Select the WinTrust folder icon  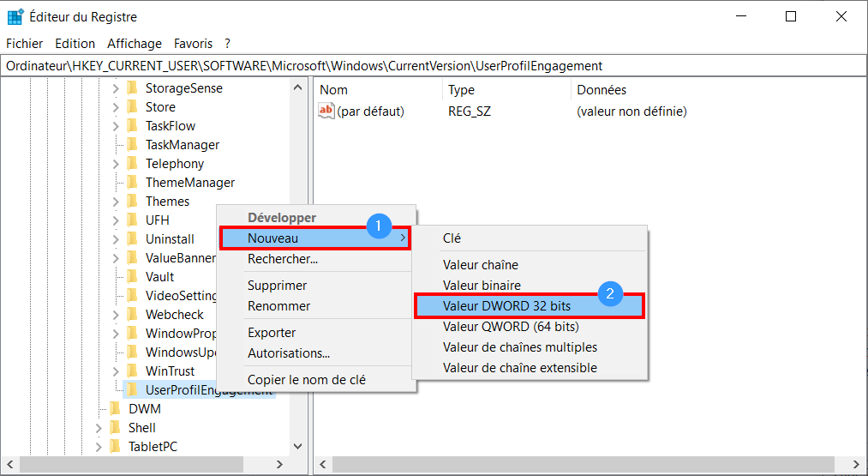click(x=132, y=371)
